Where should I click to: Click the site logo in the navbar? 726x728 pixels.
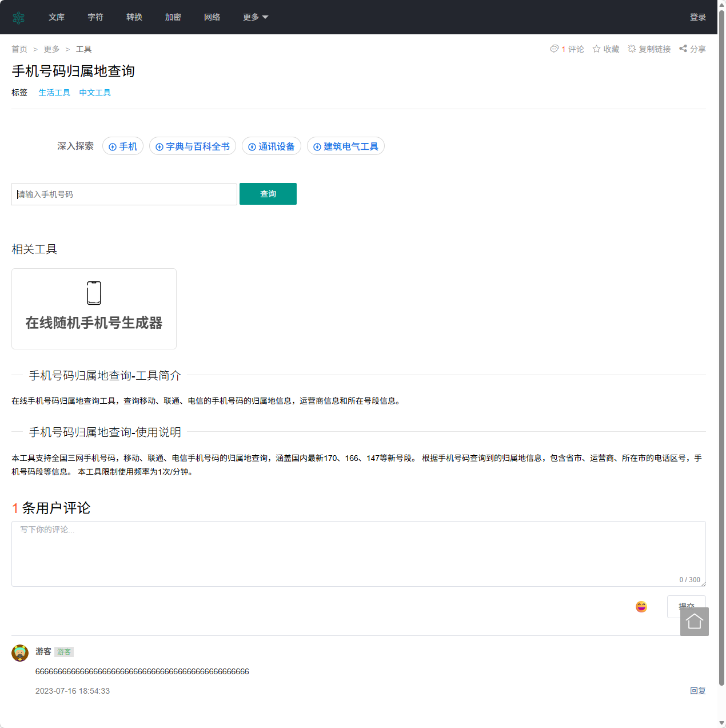point(19,17)
